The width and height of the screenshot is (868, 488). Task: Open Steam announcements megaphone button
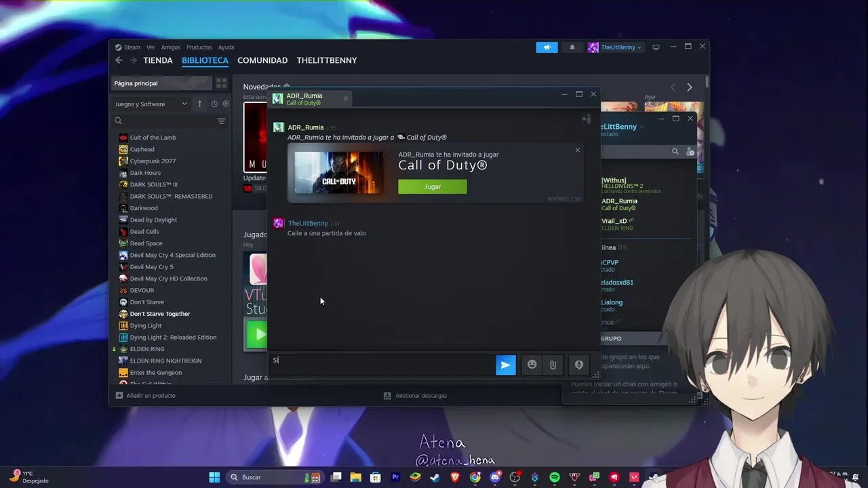point(547,47)
